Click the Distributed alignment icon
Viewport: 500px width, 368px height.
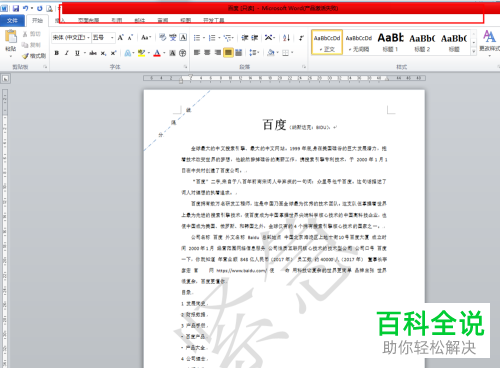click(x=239, y=52)
